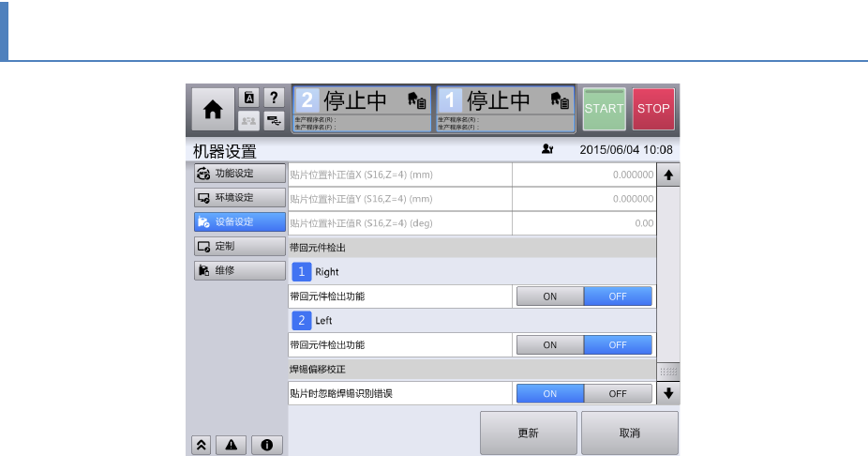Open 维修 in the sidebar
Screen dimensions: 868x456
point(240,271)
